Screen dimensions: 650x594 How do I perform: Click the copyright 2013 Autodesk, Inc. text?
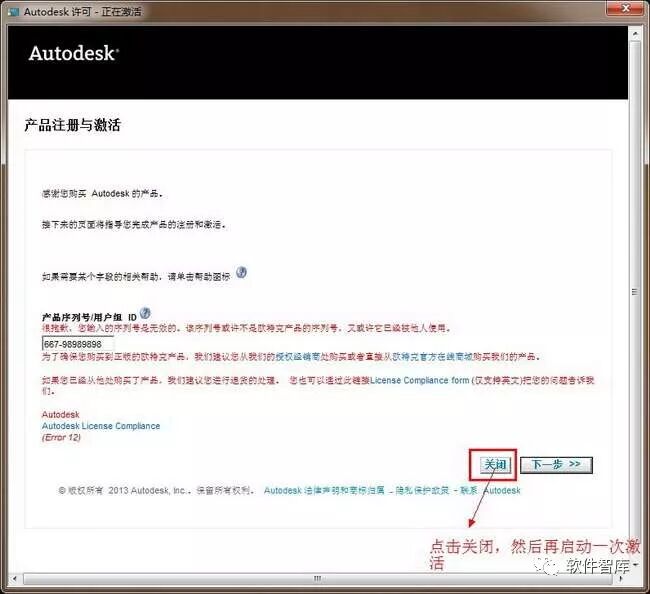point(156,490)
